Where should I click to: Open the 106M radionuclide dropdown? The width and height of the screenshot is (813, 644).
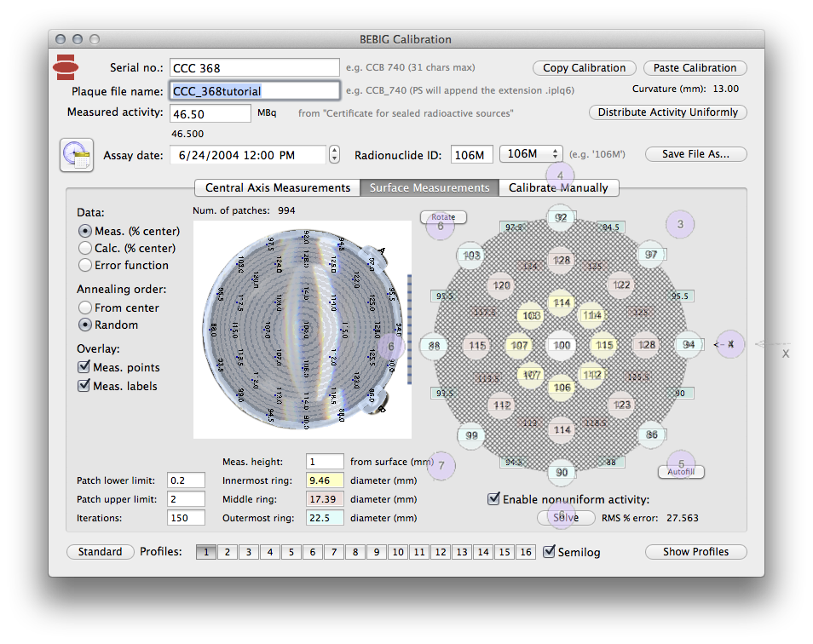click(531, 154)
